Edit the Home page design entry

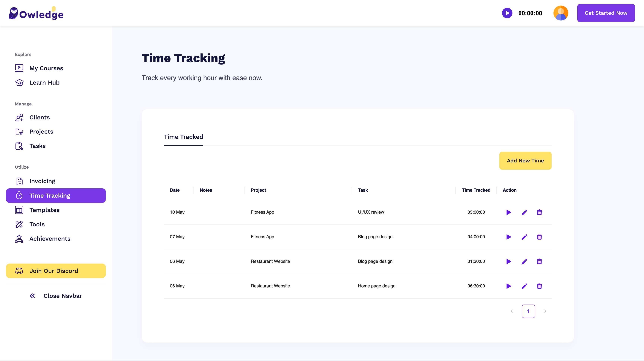point(524,286)
